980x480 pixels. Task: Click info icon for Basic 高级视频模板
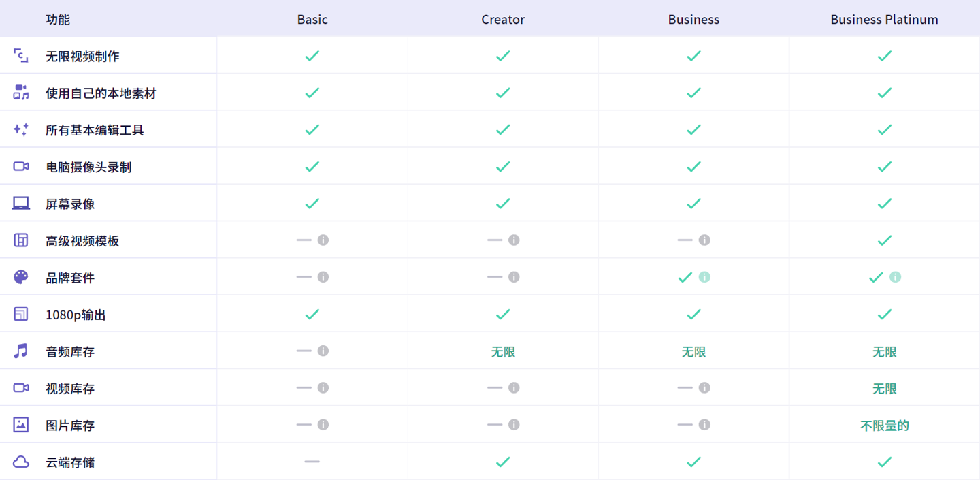coord(323,240)
